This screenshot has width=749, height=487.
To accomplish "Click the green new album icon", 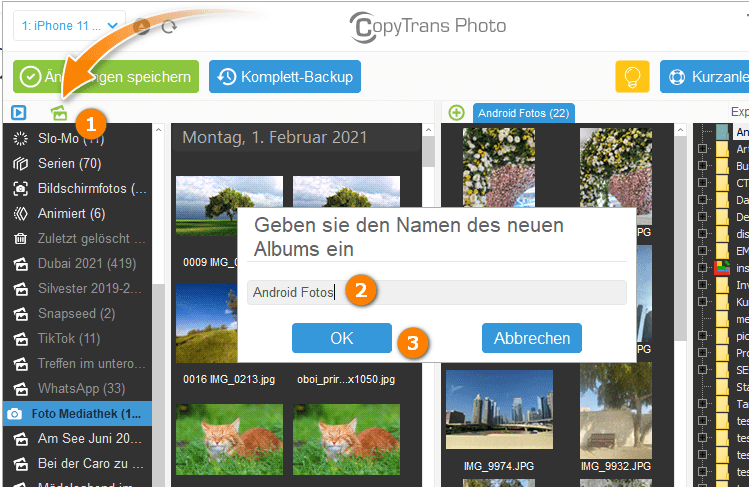I will pyautogui.click(x=59, y=113).
